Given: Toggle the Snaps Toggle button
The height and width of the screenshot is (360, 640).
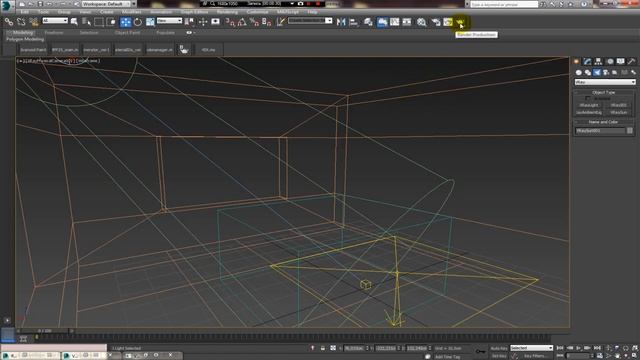Looking at the screenshot, I should [x=230, y=22].
